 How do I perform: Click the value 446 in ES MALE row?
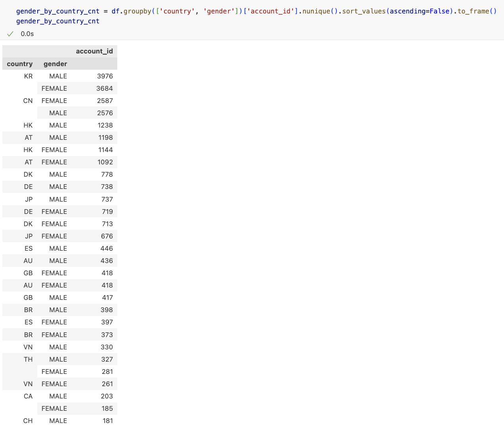107,248
